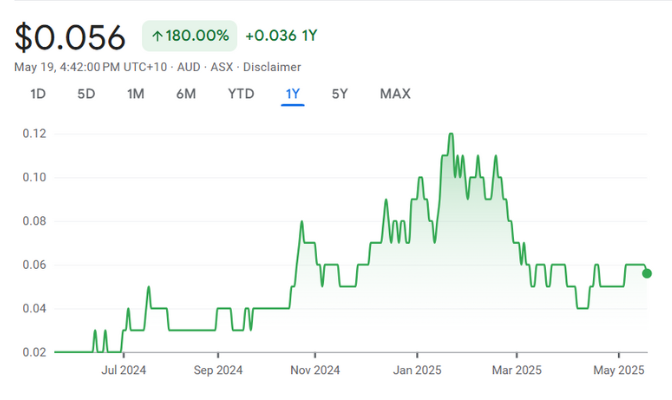Click the green endpoint dot on the chart line
Screen dimensions: 672x400
(647, 273)
